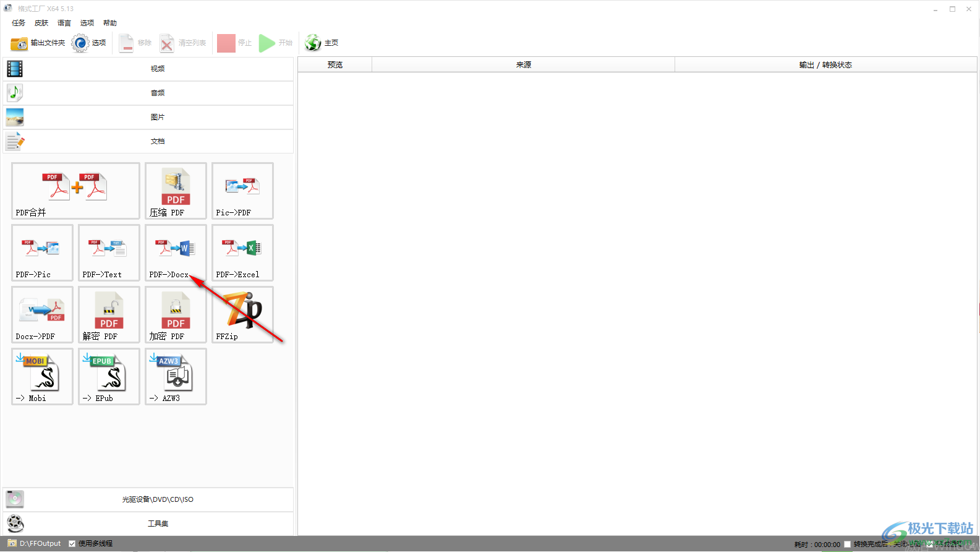This screenshot has height=552, width=980.
Task: Expand the 光驱设备\DVD\CD\ISO section
Action: pos(148,499)
